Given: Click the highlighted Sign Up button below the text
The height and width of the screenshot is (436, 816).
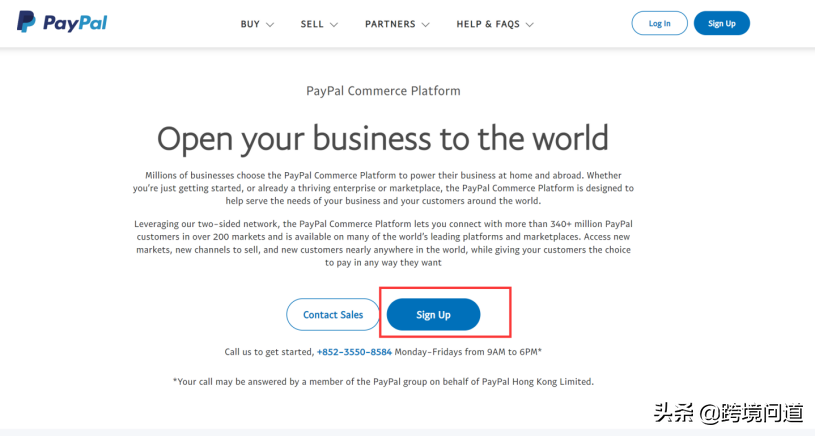Looking at the screenshot, I should (433, 315).
